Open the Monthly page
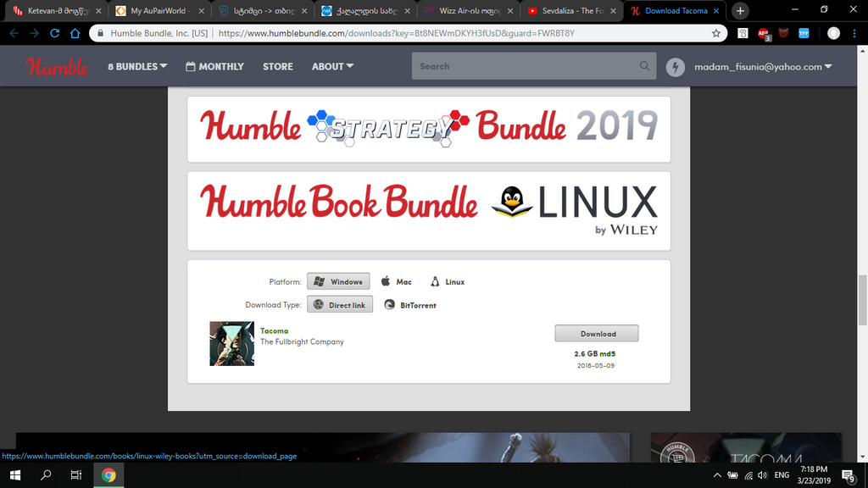Image resolution: width=868 pixels, height=488 pixels. point(214,66)
